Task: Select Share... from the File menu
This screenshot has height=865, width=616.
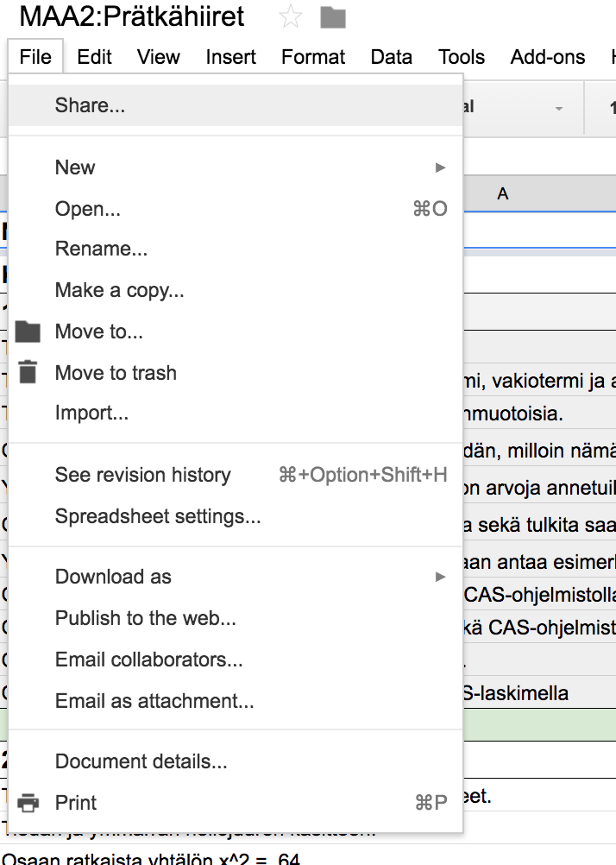Action: pos(90,105)
